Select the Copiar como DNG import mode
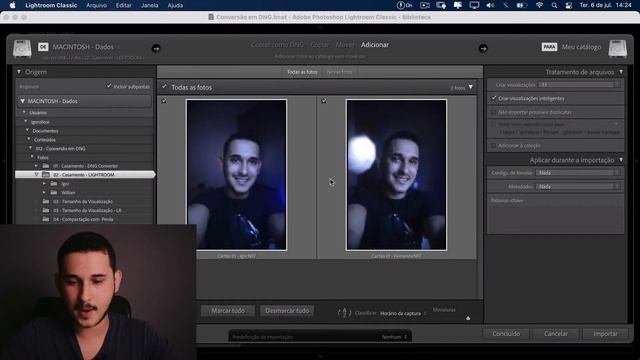The height and width of the screenshot is (360, 640). pyautogui.click(x=278, y=45)
